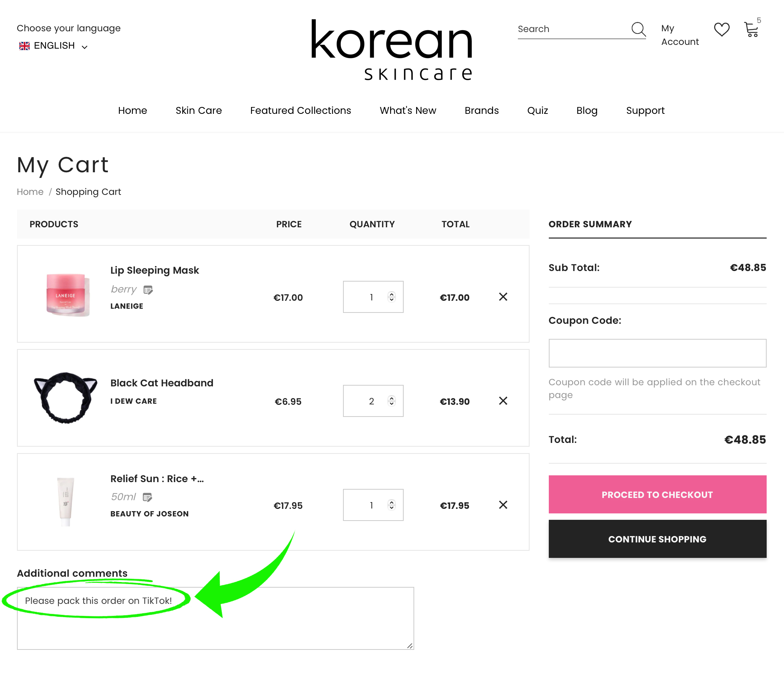Click the note icon beside berry
Image resolution: width=784 pixels, height=677 pixels.
(148, 290)
